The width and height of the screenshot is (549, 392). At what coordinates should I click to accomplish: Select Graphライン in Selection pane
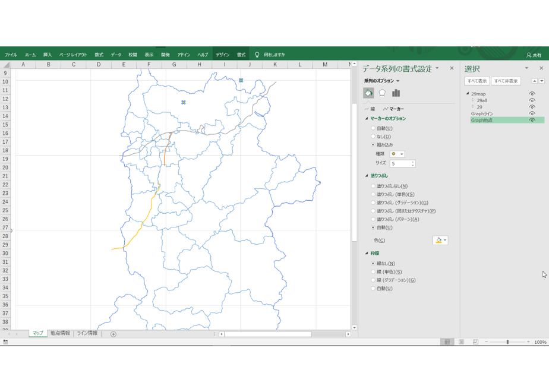pyautogui.click(x=482, y=114)
